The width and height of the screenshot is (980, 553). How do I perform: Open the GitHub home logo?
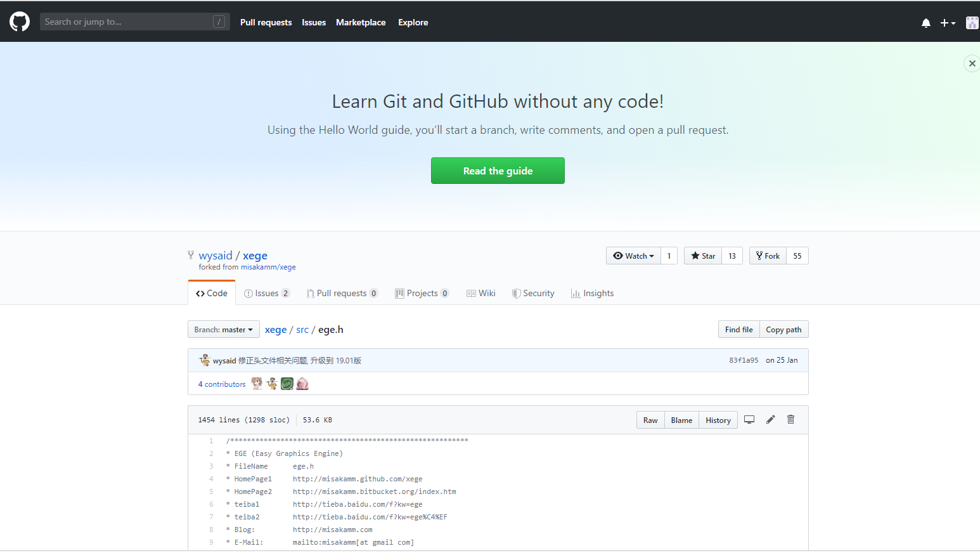[20, 22]
